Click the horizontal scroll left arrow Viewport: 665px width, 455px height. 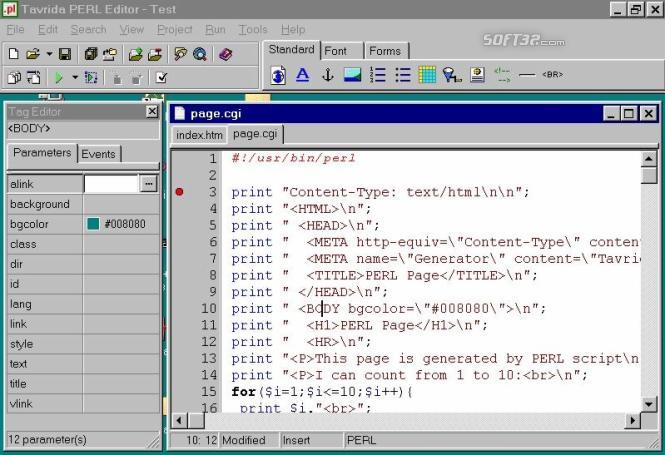(x=179, y=421)
